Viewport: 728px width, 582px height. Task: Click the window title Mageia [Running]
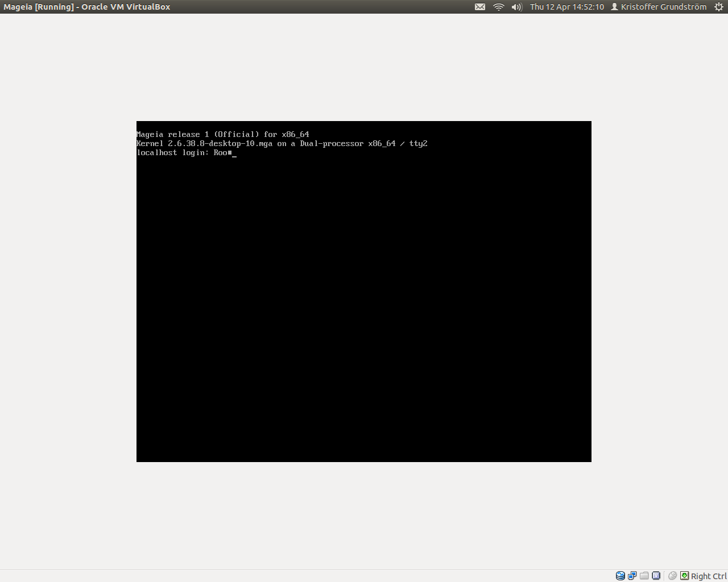pyautogui.click(x=87, y=7)
